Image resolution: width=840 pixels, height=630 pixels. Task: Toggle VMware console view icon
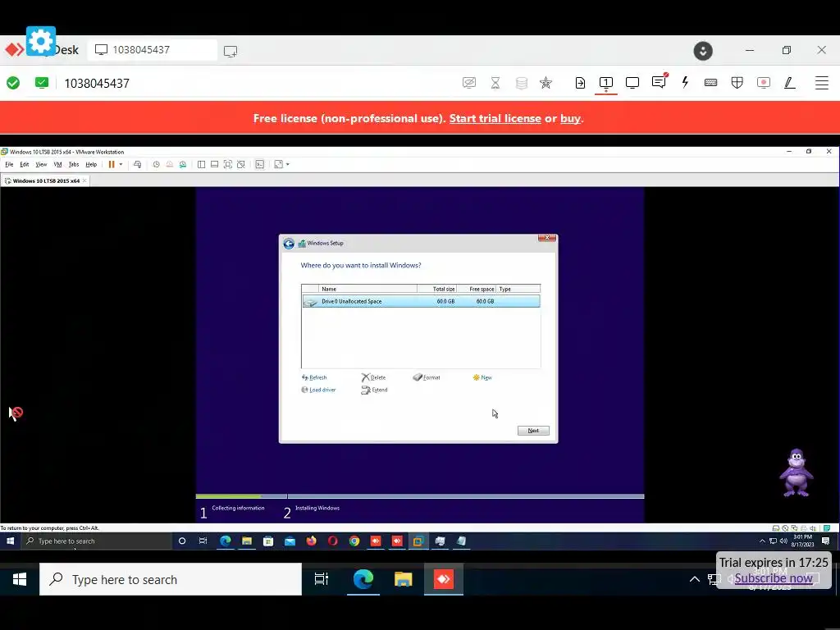[x=260, y=164]
